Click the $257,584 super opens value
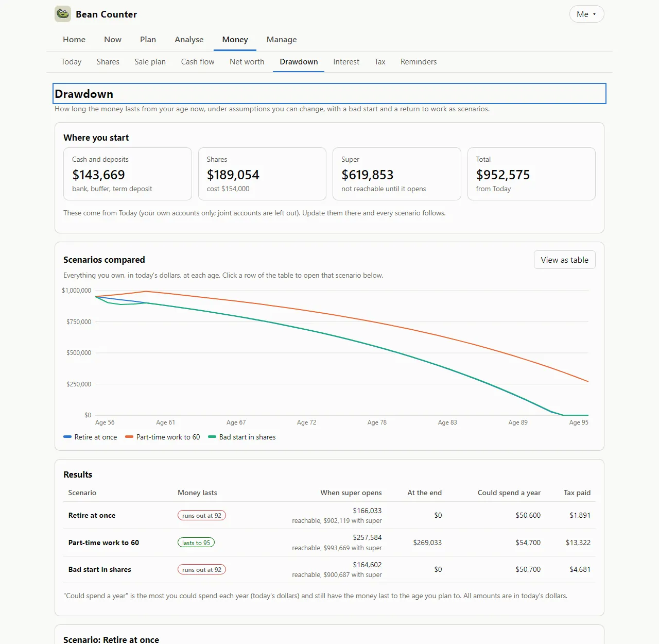This screenshot has height=644, width=659. coord(367,538)
